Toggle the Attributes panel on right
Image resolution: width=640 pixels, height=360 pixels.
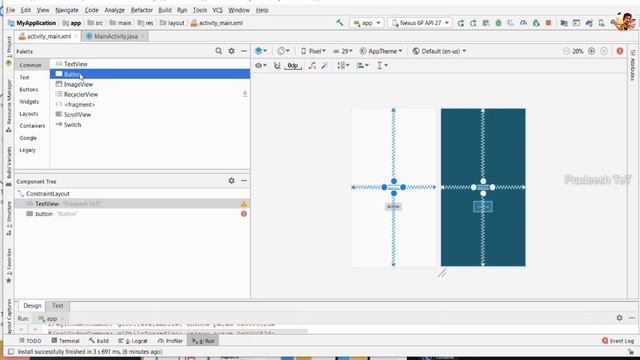632,65
